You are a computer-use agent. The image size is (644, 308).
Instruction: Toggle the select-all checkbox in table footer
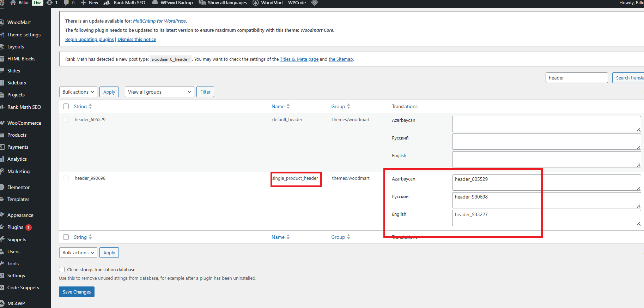coord(66,237)
